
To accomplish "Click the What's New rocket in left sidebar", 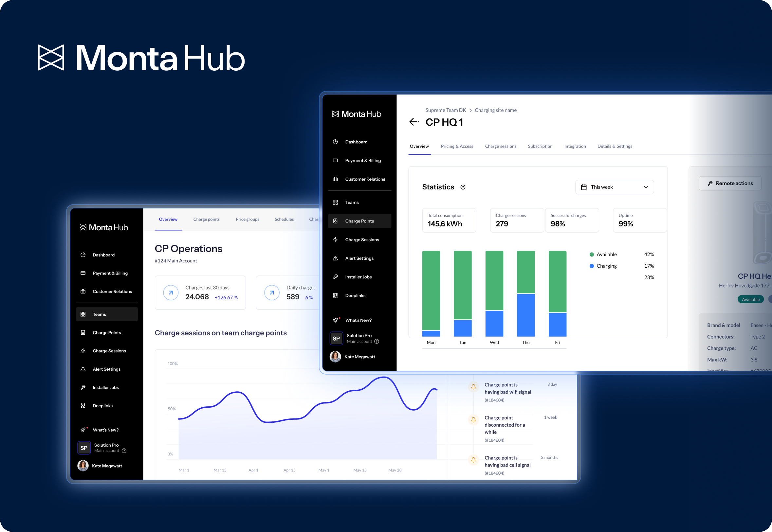I will coord(83,430).
